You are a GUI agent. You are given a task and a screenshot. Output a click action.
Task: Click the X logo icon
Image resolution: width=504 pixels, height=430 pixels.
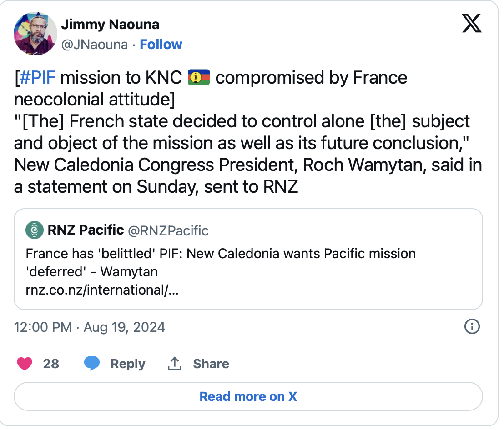(472, 24)
